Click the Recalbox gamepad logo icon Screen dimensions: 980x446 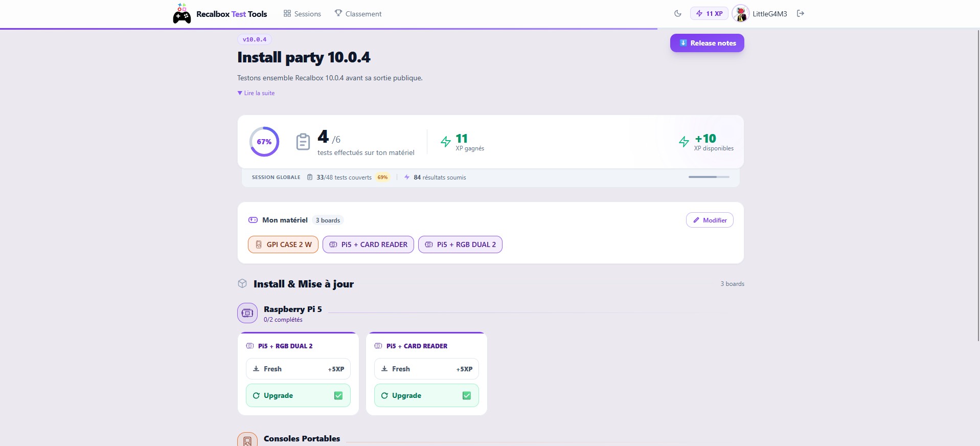pyautogui.click(x=181, y=14)
